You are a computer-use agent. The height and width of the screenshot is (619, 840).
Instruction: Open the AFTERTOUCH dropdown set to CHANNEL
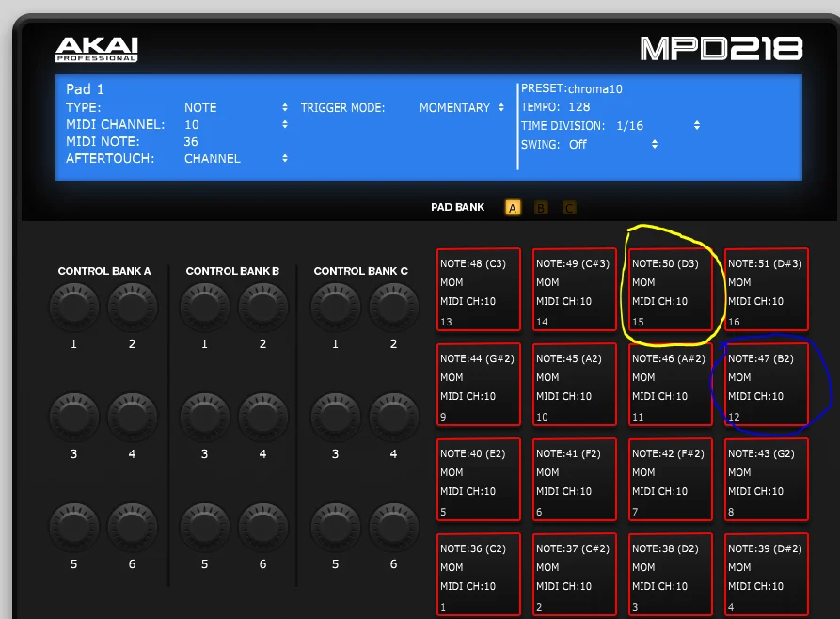pos(236,159)
